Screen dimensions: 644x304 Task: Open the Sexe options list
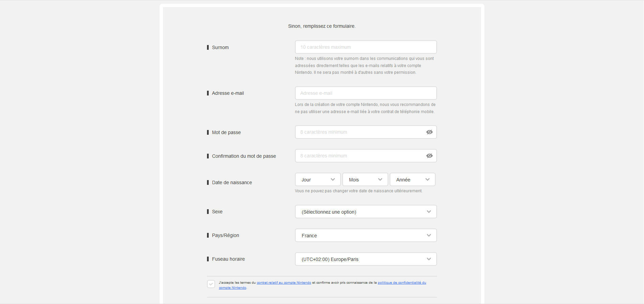[x=365, y=212]
